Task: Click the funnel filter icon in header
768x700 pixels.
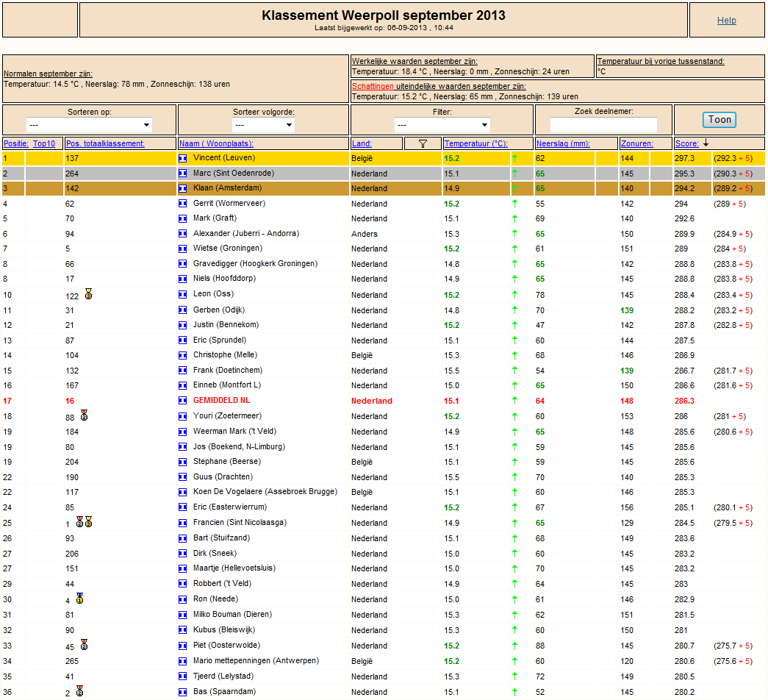Action: point(423,143)
